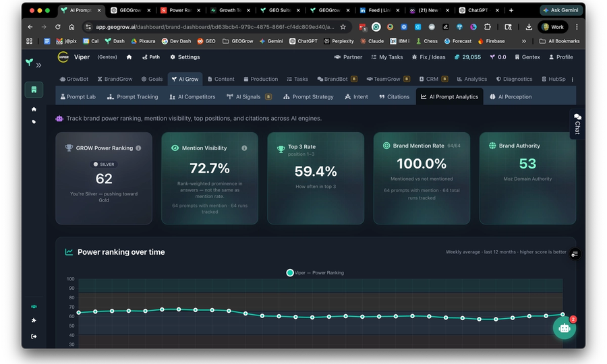This screenshot has height=364, width=607.
Task: Click the eye icon on Mention Visibility
Action: pyautogui.click(x=175, y=148)
